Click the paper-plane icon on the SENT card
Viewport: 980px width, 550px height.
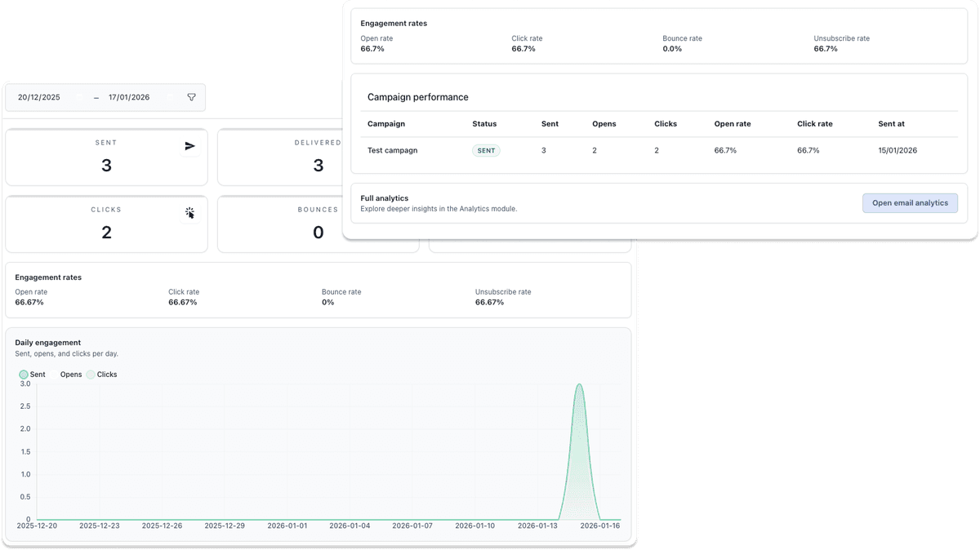click(x=190, y=147)
